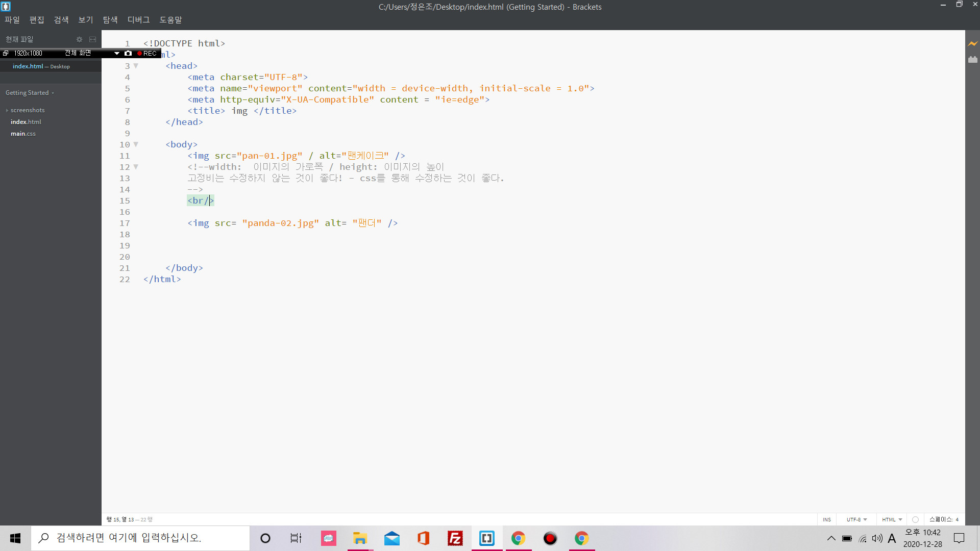
Task: Click line number 17 in gutter
Action: point(125,223)
